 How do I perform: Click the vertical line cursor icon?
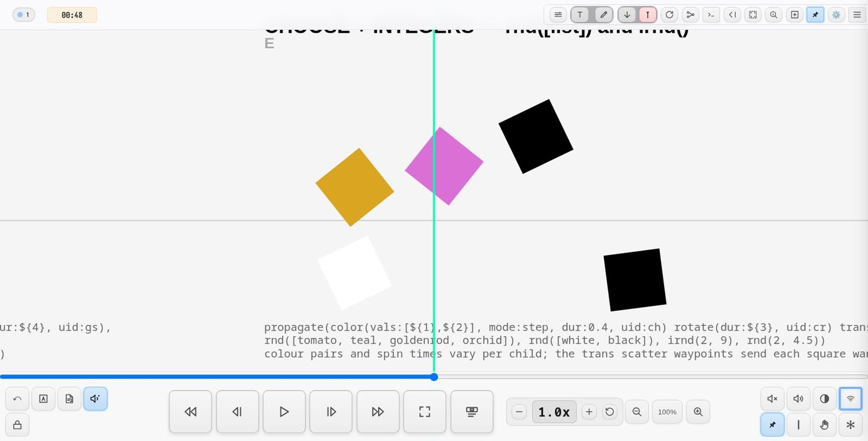pos(799,425)
